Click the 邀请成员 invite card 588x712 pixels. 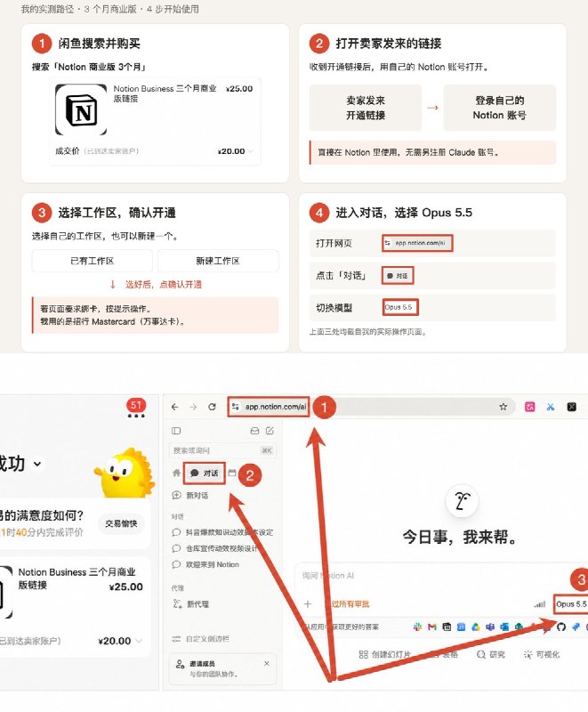222,668
